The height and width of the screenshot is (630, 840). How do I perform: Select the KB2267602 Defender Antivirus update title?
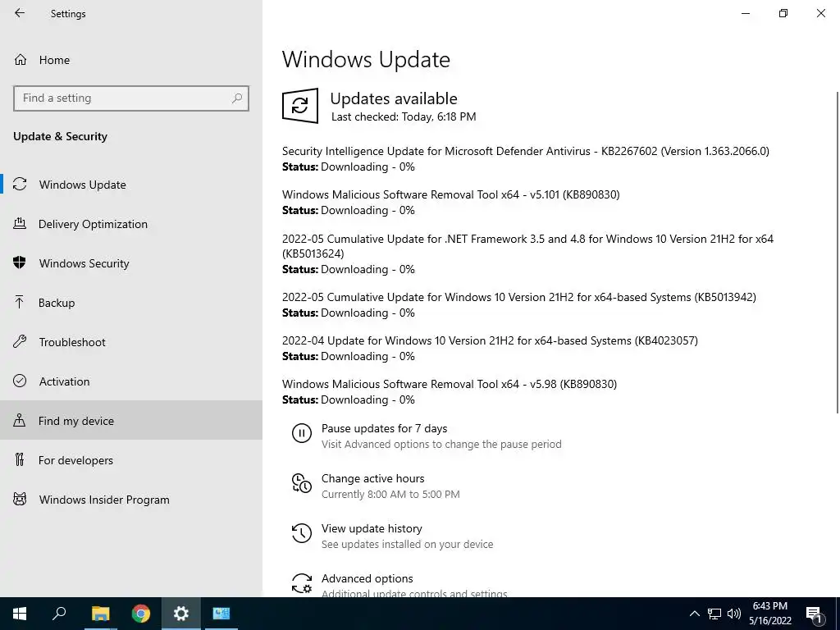click(526, 151)
